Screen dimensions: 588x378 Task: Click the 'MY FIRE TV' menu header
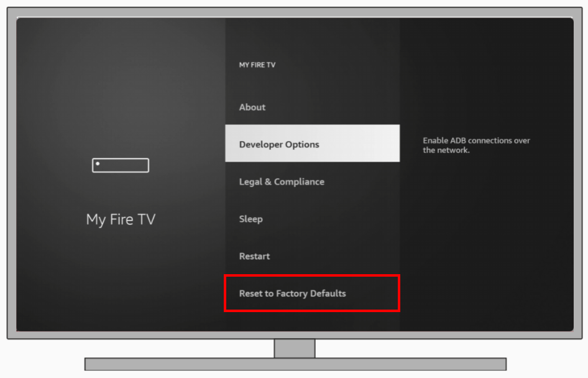point(257,65)
